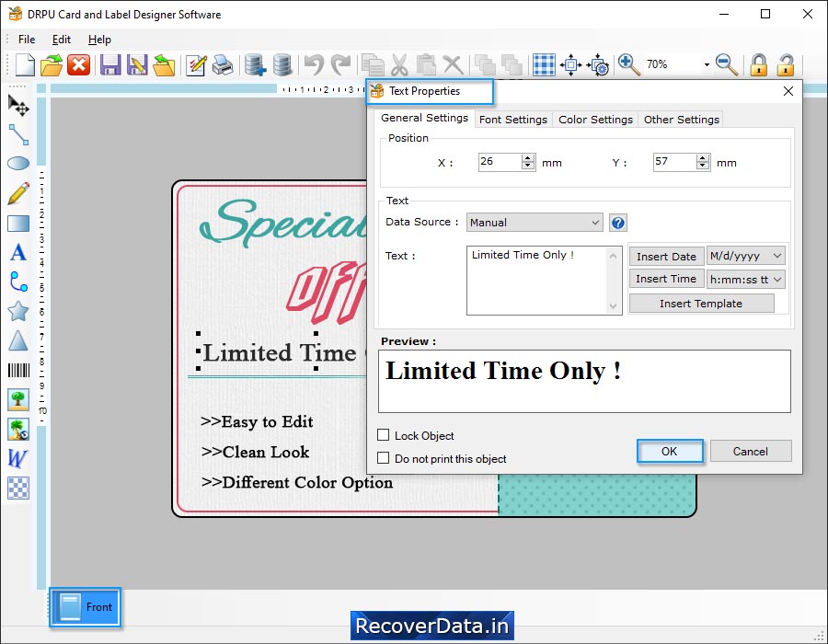
Task: Select '>>Clean Look' text on card
Action: pos(255,452)
